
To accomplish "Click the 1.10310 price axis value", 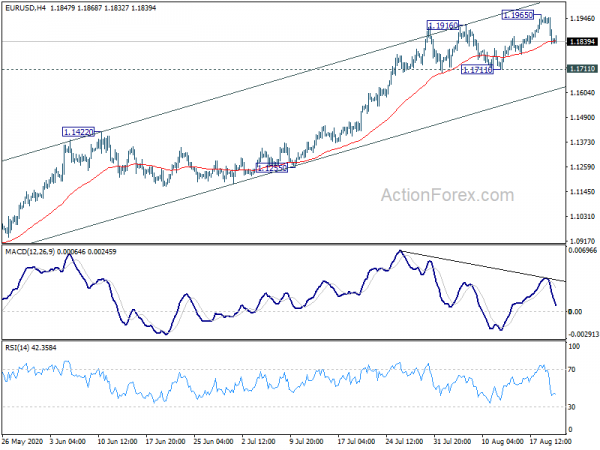I will click(x=582, y=217).
